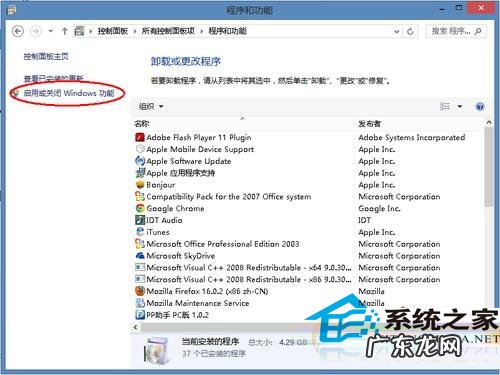Click the Adobe Flash Player icon

point(140,137)
